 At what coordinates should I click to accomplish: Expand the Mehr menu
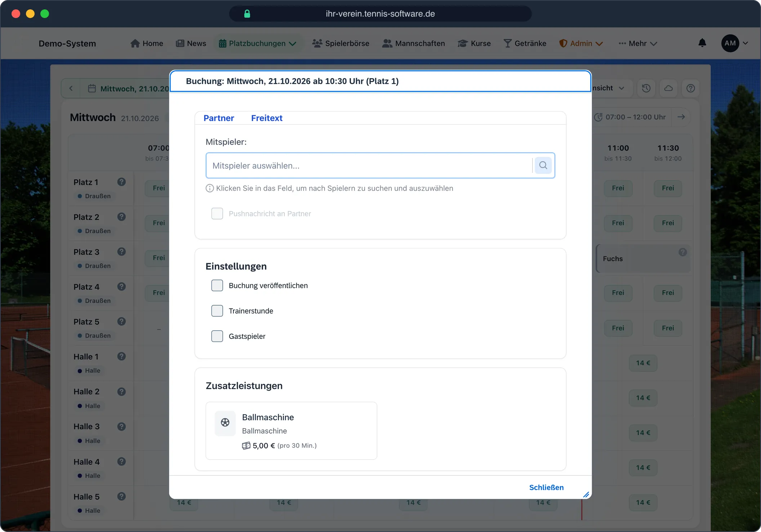pyautogui.click(x=638, y=43)
